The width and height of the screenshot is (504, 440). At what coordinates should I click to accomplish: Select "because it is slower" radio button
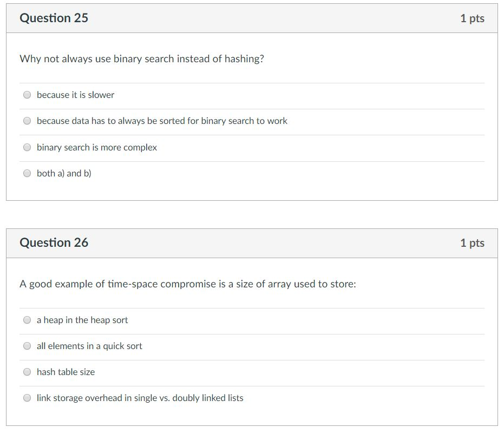[27, 94]
